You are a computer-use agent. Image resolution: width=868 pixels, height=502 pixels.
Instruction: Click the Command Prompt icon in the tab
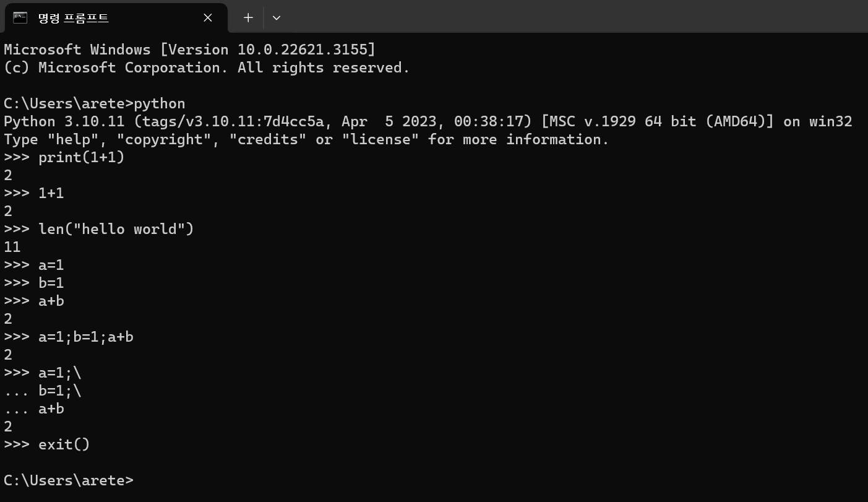tap(20, 18)
